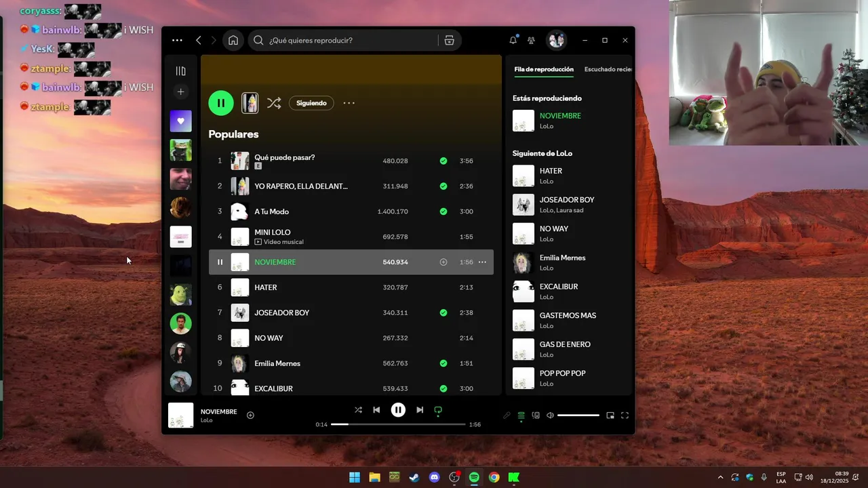Click the lyrics microphone icon
The width and height of the screenshot is (868, 488).
507,415
